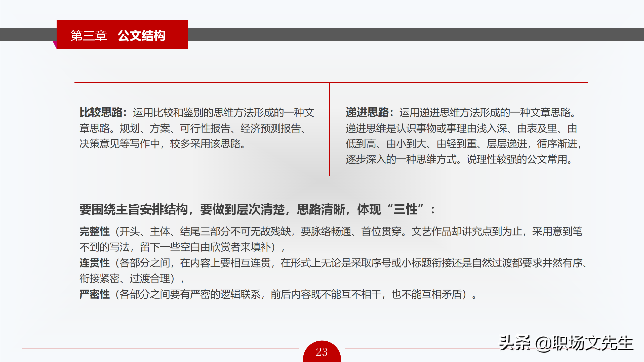
Task: Click the dark gray header bar
Action: point(403,34)
